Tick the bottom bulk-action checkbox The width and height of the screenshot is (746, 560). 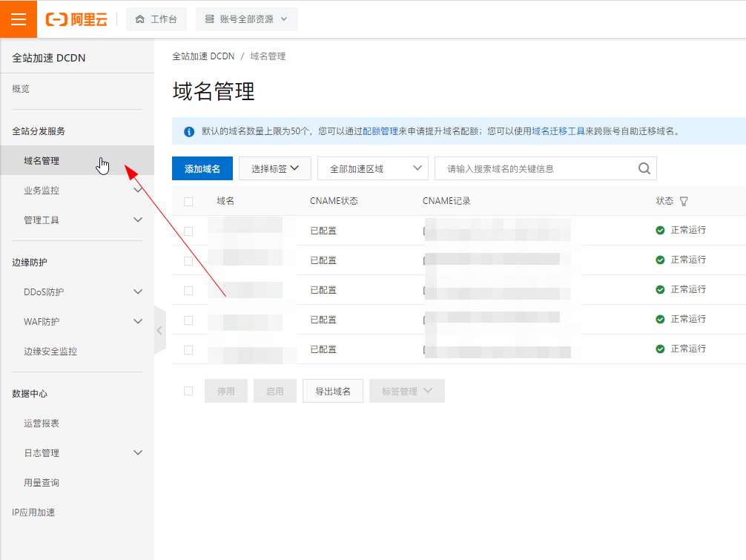[x=188, y=391]
